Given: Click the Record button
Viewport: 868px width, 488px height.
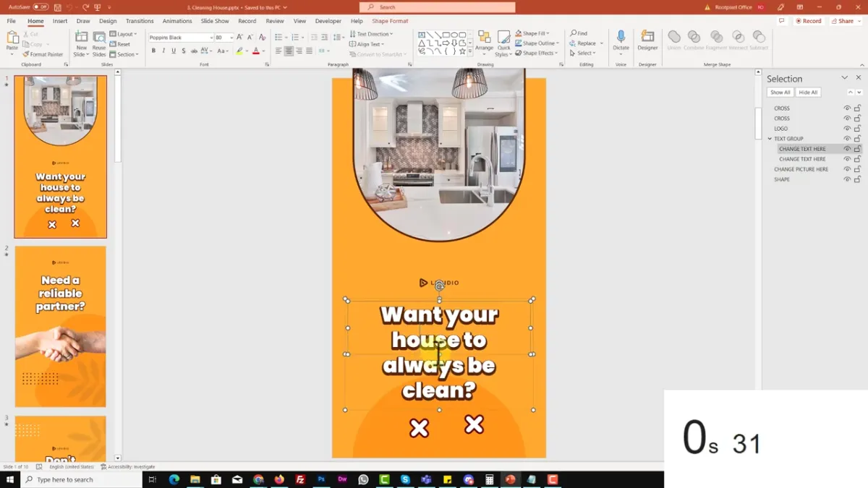Looking at the screenshot, I should [x=809, y=21].
